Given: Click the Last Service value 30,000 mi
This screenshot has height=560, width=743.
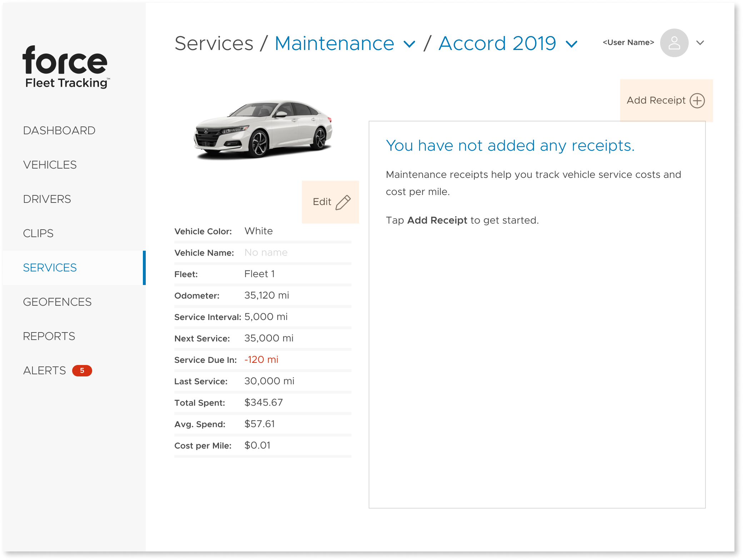Looking at the screenshot, I should tap(269, 381).
